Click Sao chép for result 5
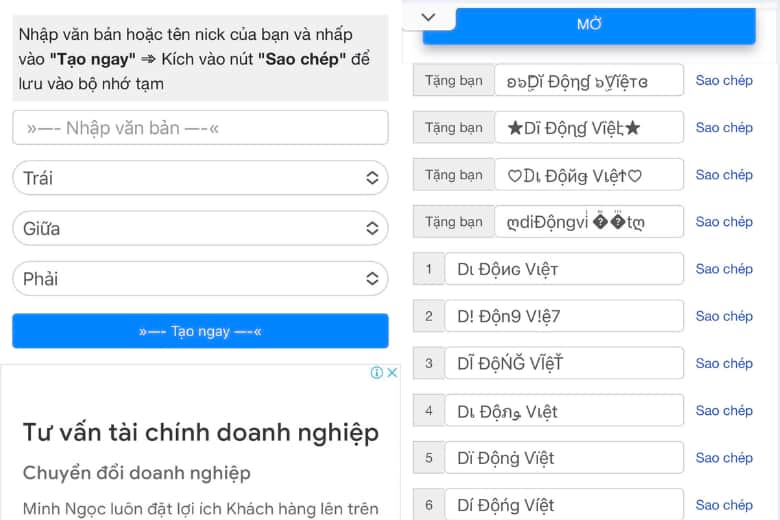 (724, 458)
